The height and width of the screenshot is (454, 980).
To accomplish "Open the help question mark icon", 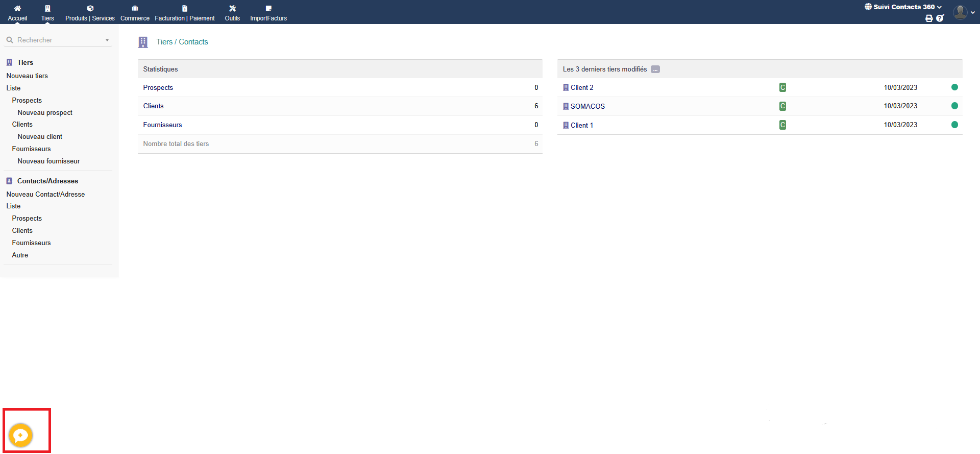I will tap(940, 18).
